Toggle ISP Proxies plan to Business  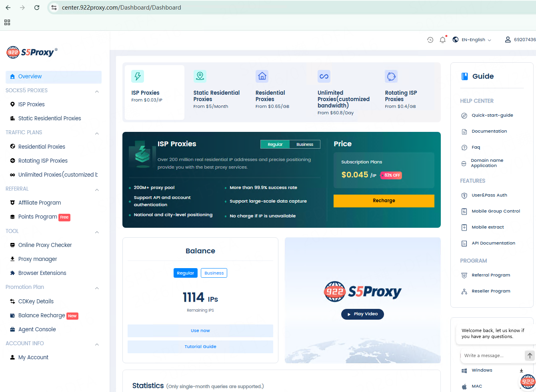click(305, 144)
